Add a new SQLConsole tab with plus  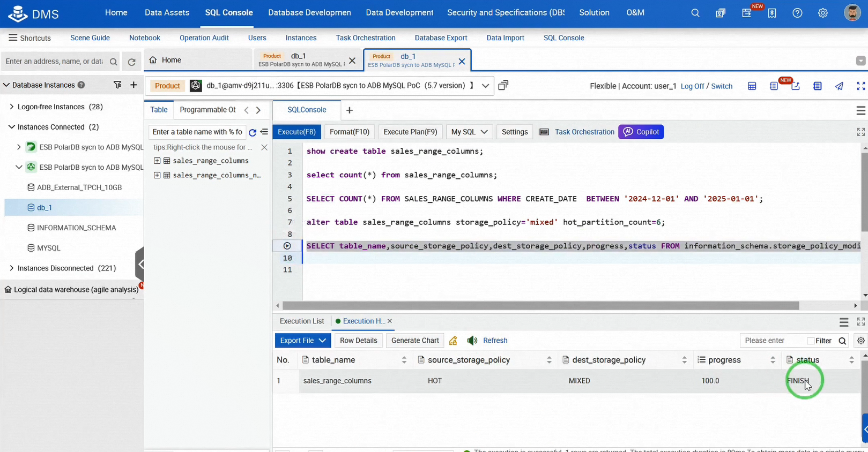[350, 110]
